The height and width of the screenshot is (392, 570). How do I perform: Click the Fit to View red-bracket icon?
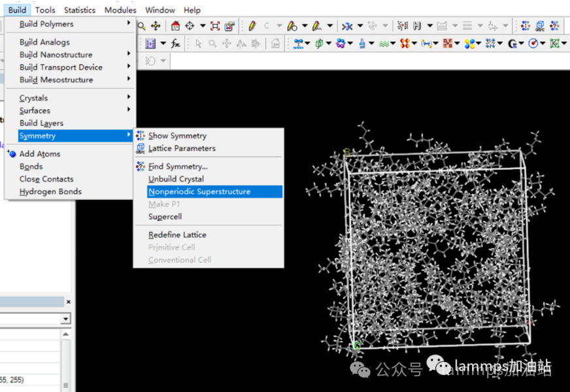pyautogui.click(x=215, y=25)
